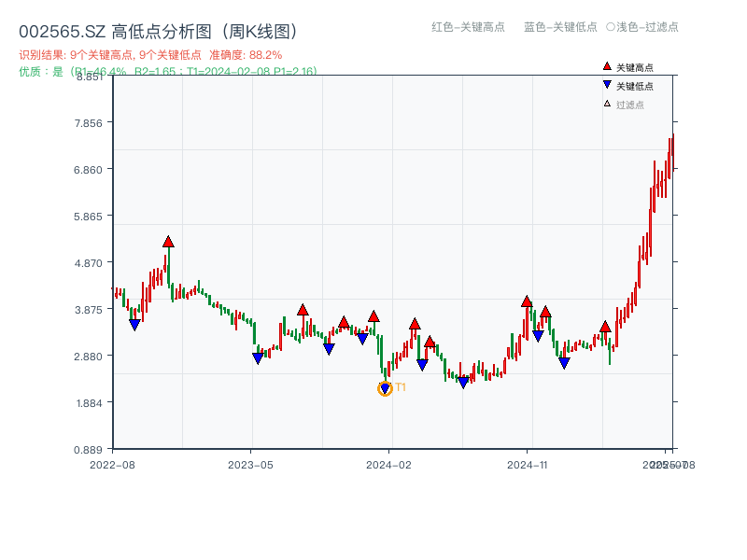Click the 3.875 y-axis label
The width and height of the screenshot is (747, 560).
(x=88, y=310)
